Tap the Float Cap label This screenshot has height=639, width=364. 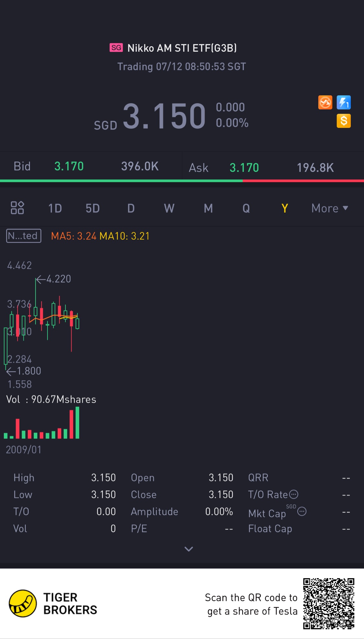pyautogui.click(x=270, y=529)
